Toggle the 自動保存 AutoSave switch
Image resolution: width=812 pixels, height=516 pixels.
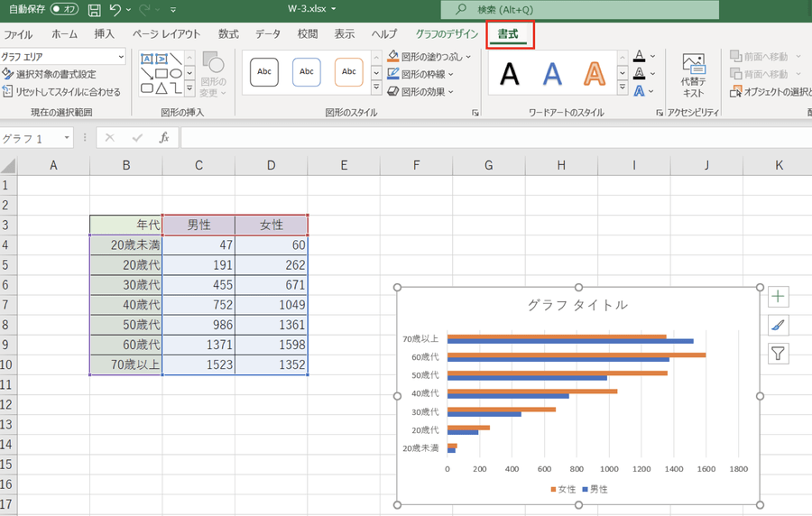pos(64,9)
